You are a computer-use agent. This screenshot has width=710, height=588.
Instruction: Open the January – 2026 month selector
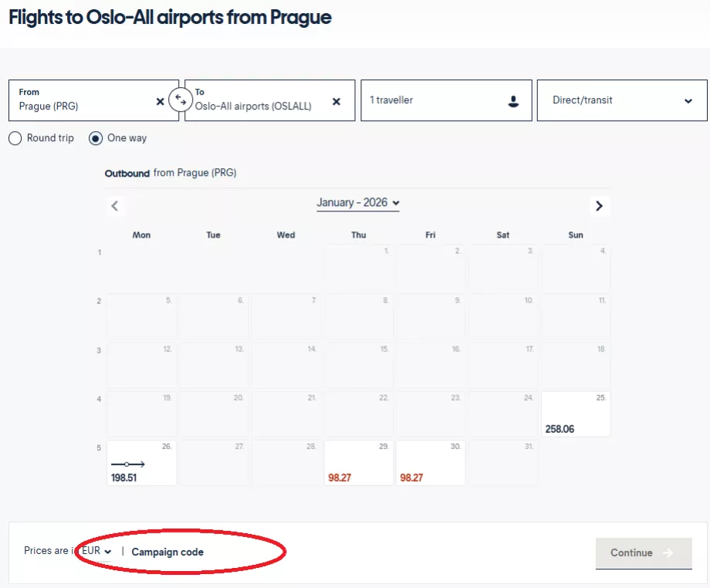tap(357, 202)
